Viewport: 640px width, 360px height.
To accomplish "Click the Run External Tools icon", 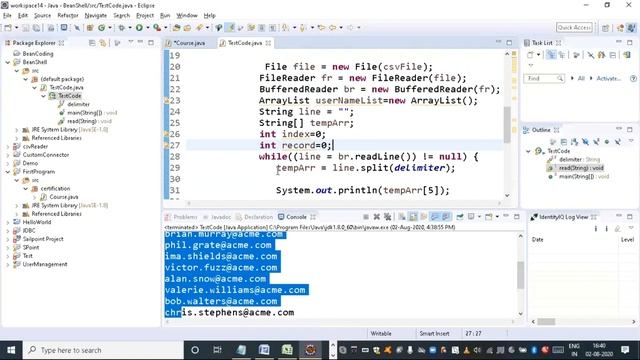I will 157,28.
